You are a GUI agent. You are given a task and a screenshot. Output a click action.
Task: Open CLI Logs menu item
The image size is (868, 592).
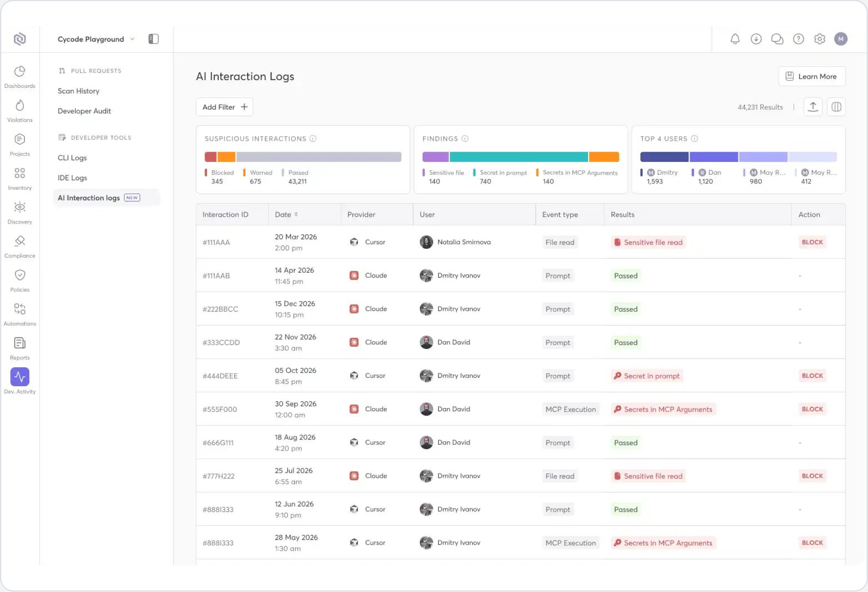(72, 158)
